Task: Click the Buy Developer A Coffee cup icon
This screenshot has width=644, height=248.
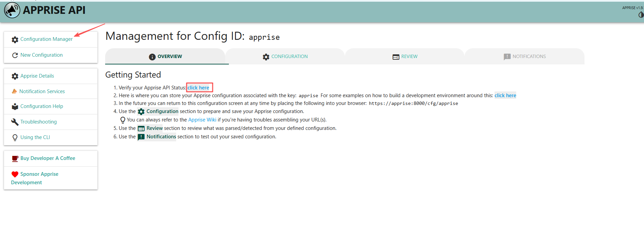Action: tap(15, 159)
